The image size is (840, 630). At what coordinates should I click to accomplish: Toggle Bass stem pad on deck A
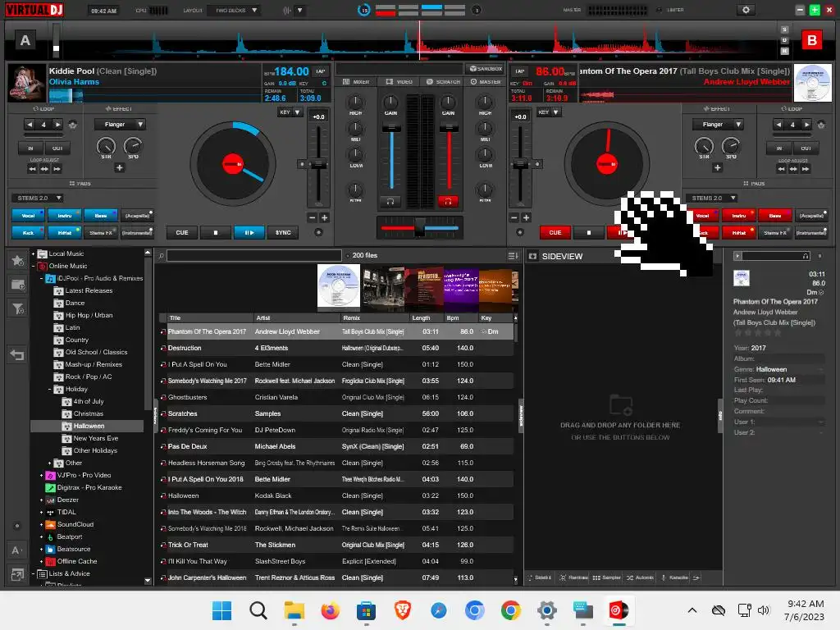pyautogui.click(x=101, y=216)
